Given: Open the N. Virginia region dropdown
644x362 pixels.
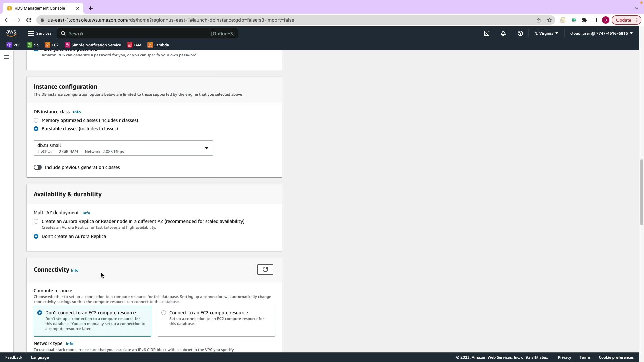Looking at the screenshot, I should click(x=546, y=33).
